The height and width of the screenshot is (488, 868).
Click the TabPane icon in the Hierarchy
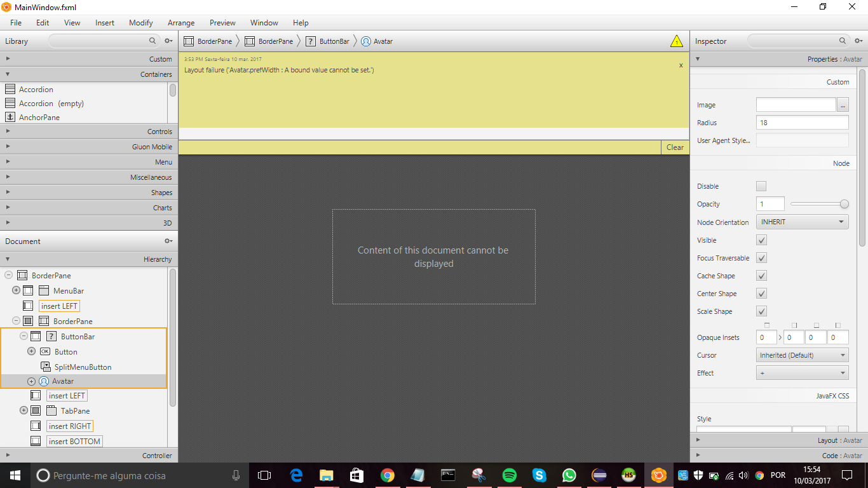click(x=51, y=410)
